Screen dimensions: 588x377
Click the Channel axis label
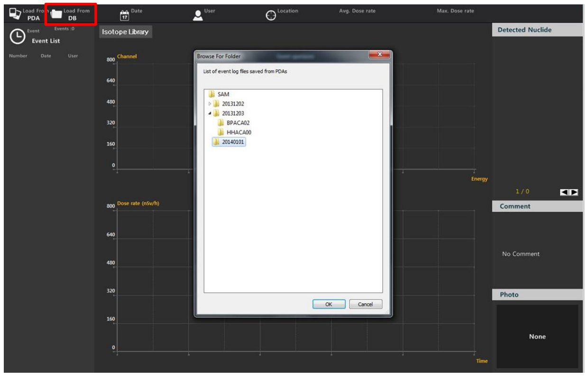127,56
